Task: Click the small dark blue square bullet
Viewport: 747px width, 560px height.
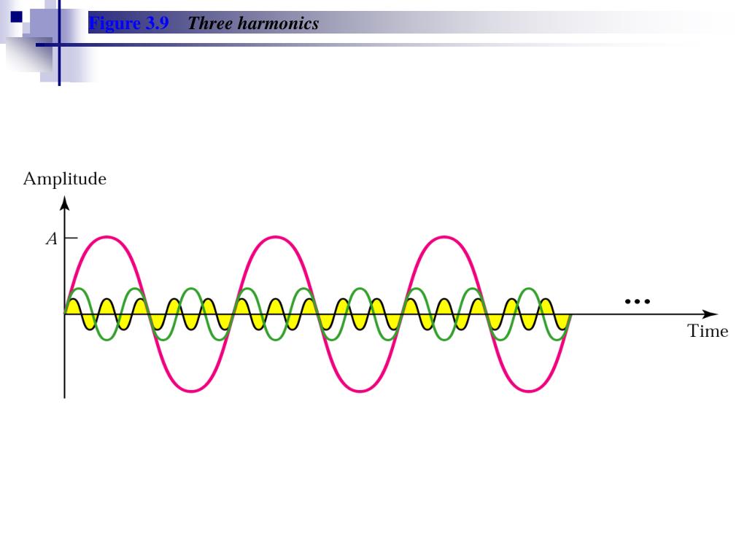Action: click(16, 17)
